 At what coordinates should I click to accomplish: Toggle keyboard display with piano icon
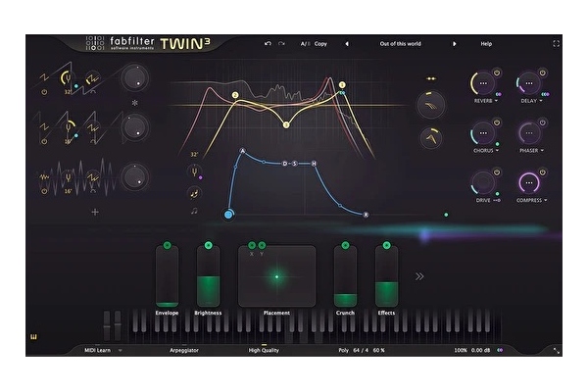click(x=33, y=337)
